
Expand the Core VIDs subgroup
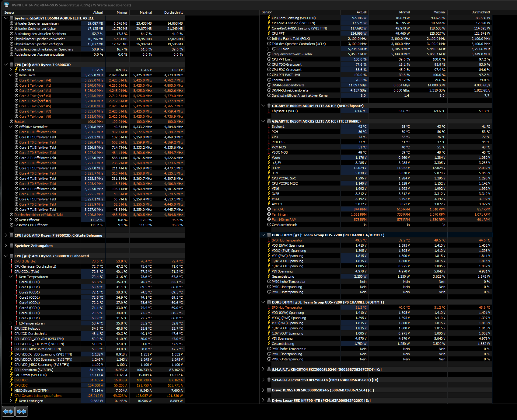(x=11, y=70)
